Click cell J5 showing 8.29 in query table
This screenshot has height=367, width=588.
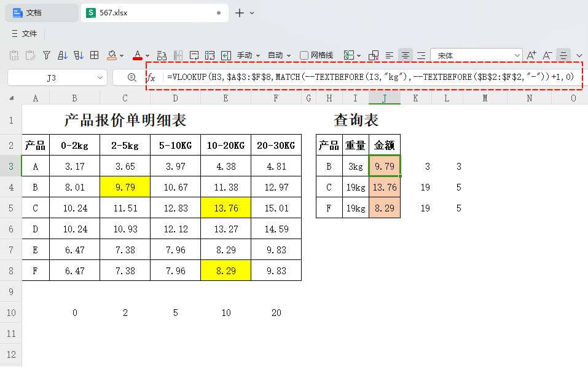[x=385, y=208]
